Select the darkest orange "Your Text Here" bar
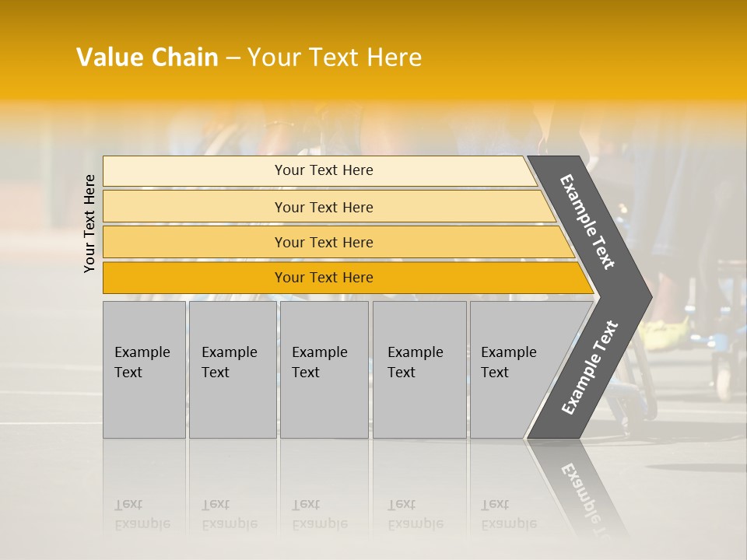Screen dimensions: 747x560 point(324,278)
